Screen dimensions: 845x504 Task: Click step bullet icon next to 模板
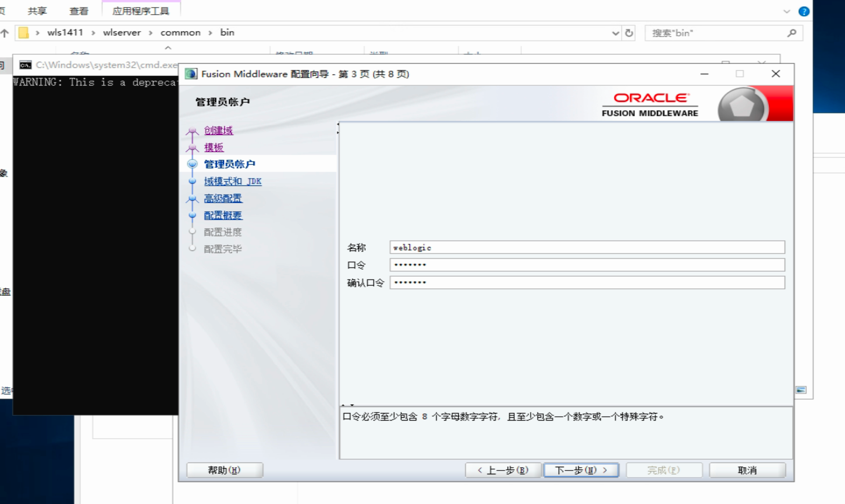pos(192,148)
